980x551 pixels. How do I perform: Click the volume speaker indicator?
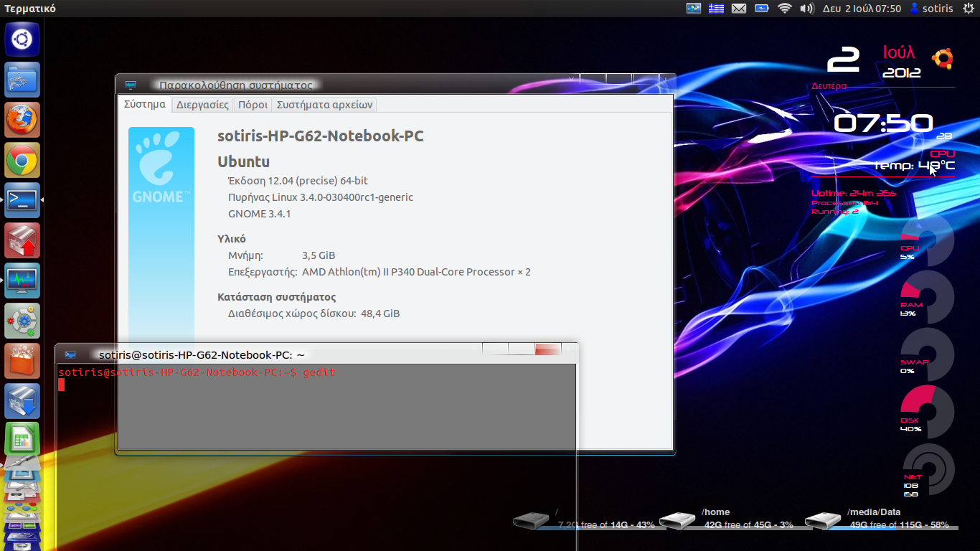point(807,9)
